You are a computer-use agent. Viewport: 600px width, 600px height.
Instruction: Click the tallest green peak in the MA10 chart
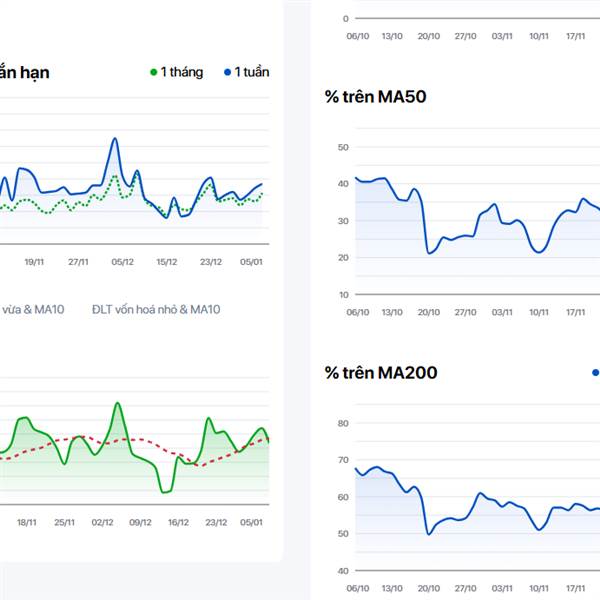(118, 403)
